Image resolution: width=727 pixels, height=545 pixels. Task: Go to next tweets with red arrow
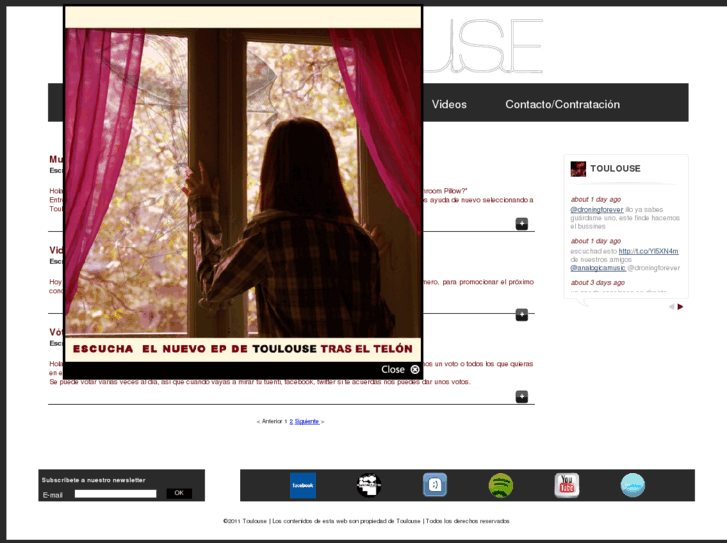click(x=680, y=307)
